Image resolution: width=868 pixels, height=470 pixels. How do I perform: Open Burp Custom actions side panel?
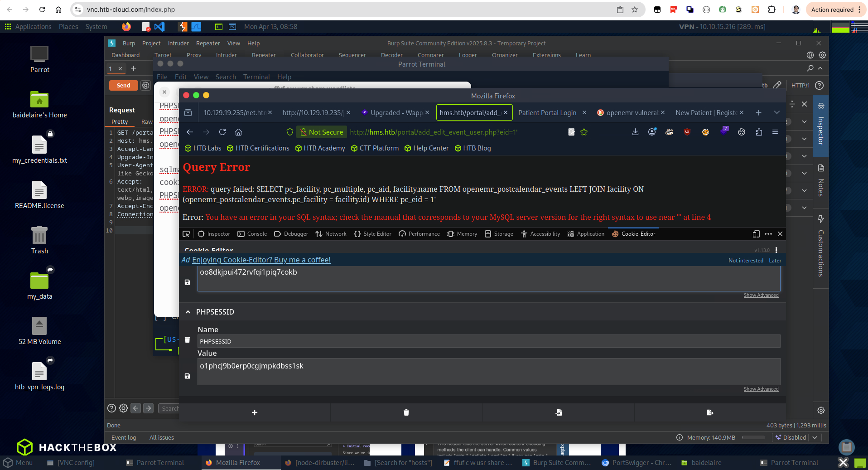pos(821,246)
